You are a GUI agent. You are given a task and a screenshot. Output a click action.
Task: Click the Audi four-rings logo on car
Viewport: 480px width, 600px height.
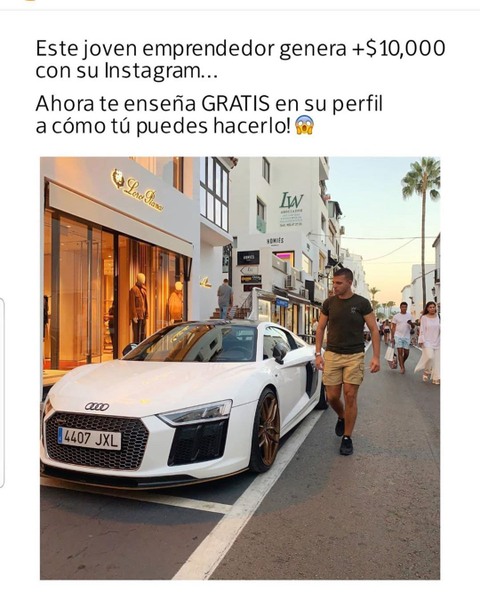97,406
